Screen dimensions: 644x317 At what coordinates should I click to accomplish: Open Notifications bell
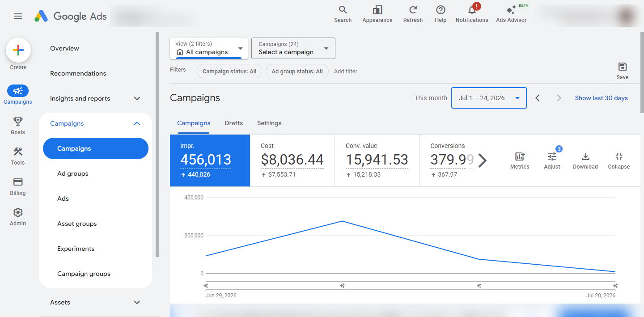tap(472, 14)
